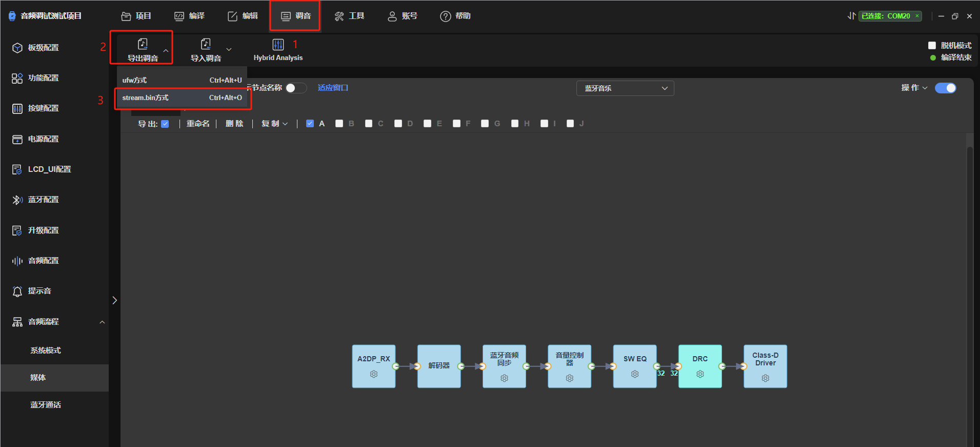Viewport: 980px width, 447px height.
Task: Launch Hybrid Analysis tool icon
Action: coord(278,45)
